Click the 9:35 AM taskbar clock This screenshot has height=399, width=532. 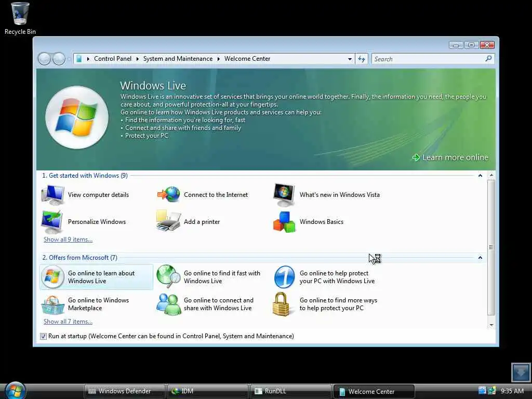512,391
